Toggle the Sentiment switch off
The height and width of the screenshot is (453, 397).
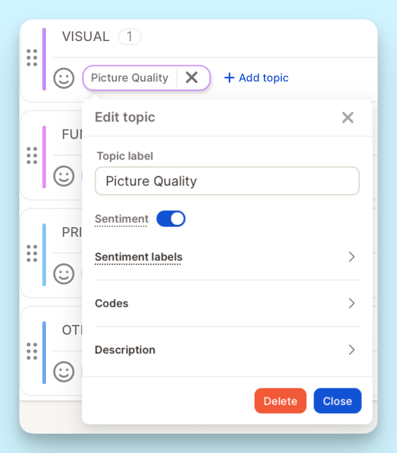tap(171, 219)
